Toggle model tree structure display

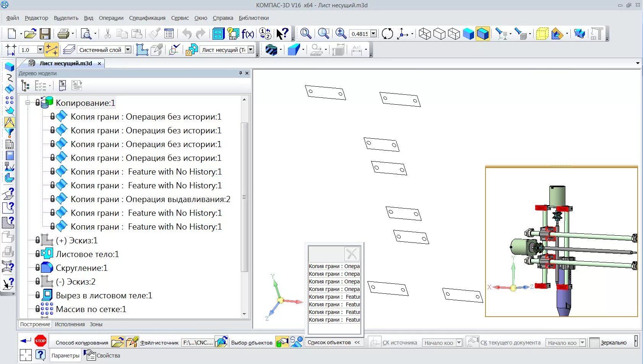point(25,85)
